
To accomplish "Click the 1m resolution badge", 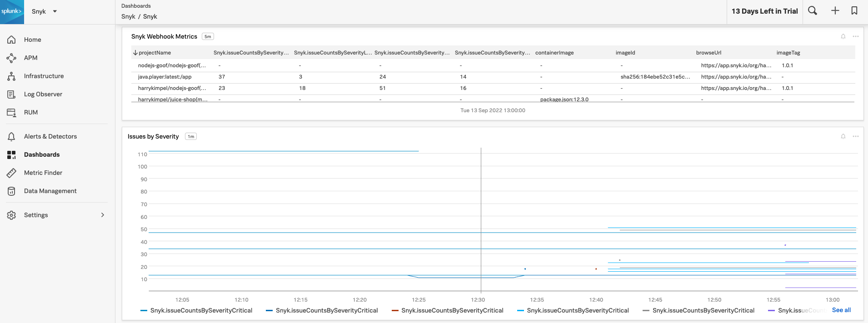I will (191, 136).
